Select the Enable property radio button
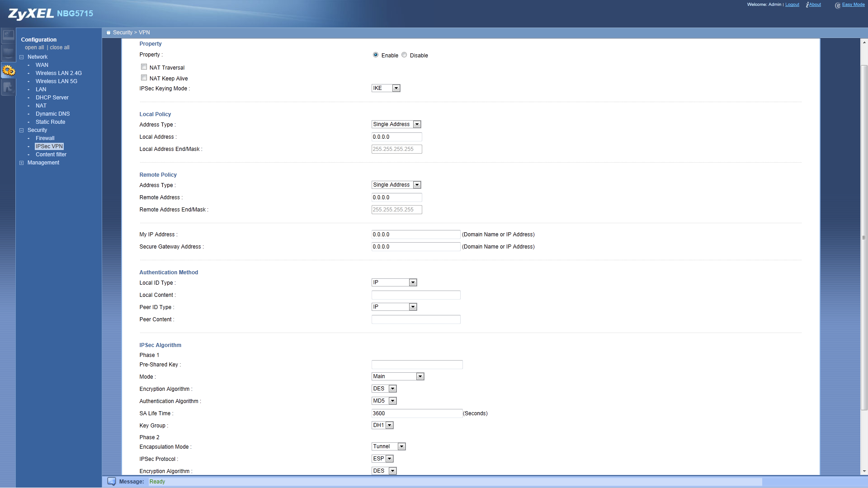This screenshot has width=868, height=488. pos(375,55)
